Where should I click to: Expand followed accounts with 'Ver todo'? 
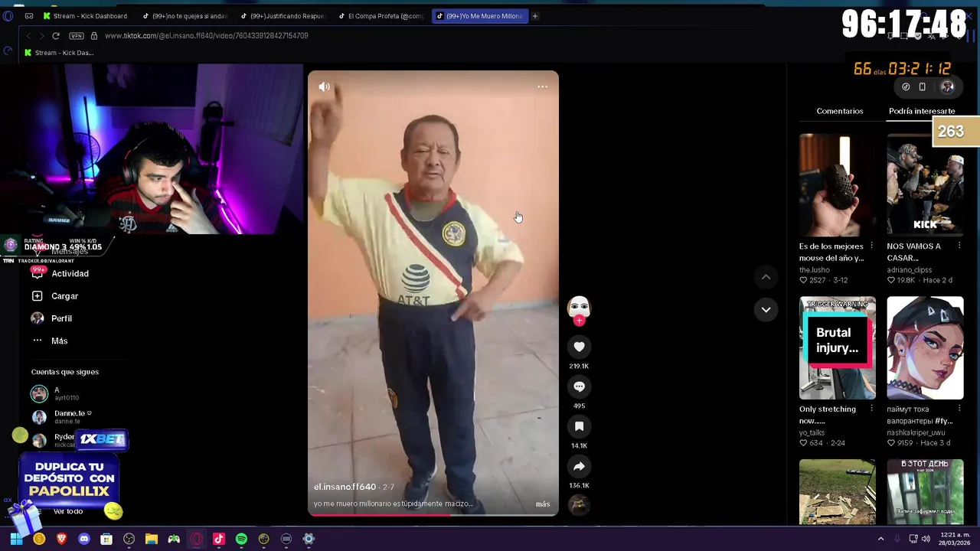(68, 511)
